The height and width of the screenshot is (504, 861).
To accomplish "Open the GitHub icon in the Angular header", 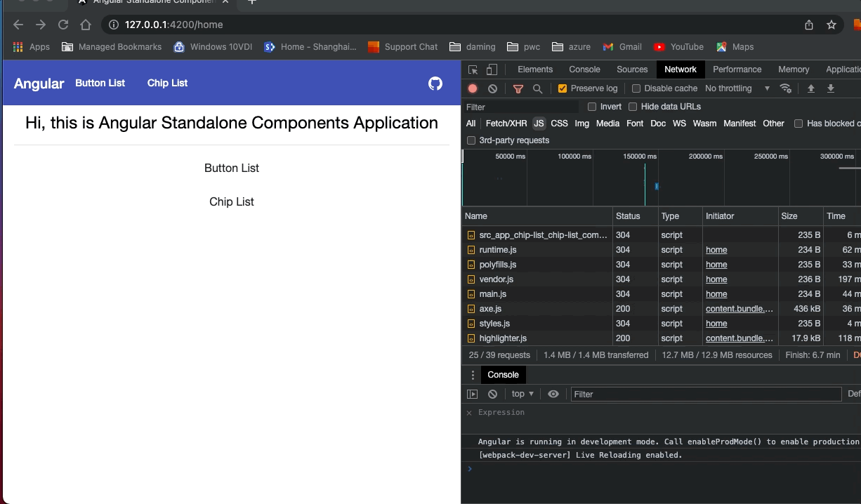I will tap(435, 83).
